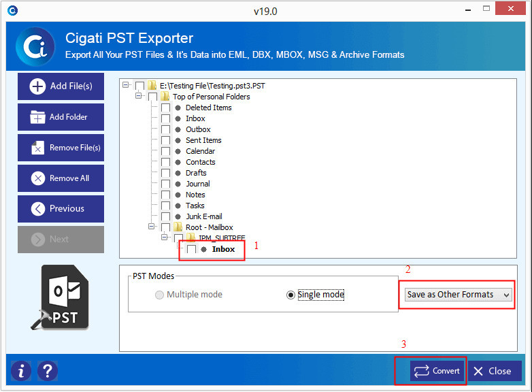This screenshot has height=392, width=532.
Task: Check the Outbox checkbox
Action: tap(165, 130)
